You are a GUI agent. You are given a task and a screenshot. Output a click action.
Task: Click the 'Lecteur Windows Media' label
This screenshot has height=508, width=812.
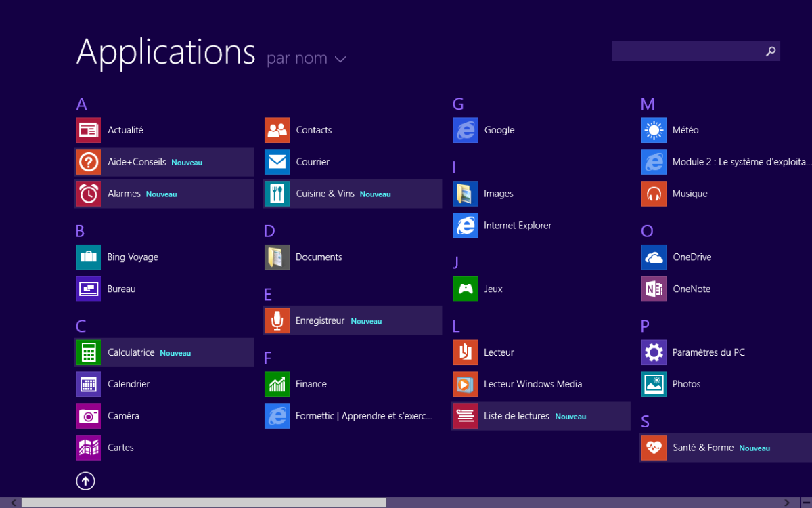pos(533,384)
